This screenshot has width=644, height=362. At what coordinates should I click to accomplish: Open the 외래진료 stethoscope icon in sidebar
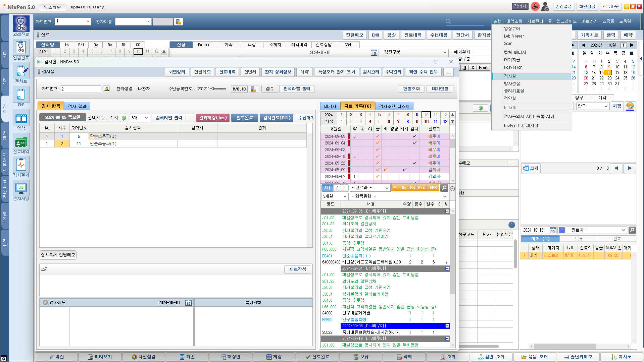(21, 24)
